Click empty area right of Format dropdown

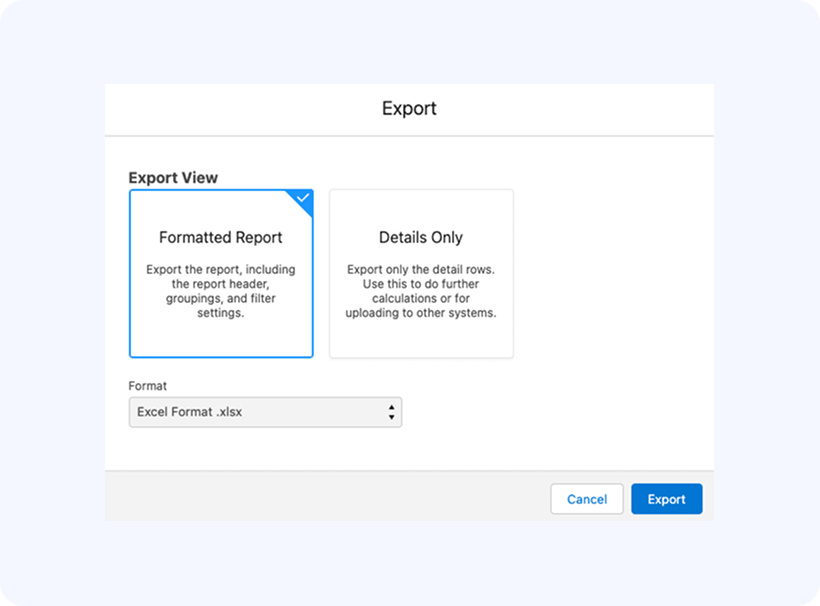550,412
